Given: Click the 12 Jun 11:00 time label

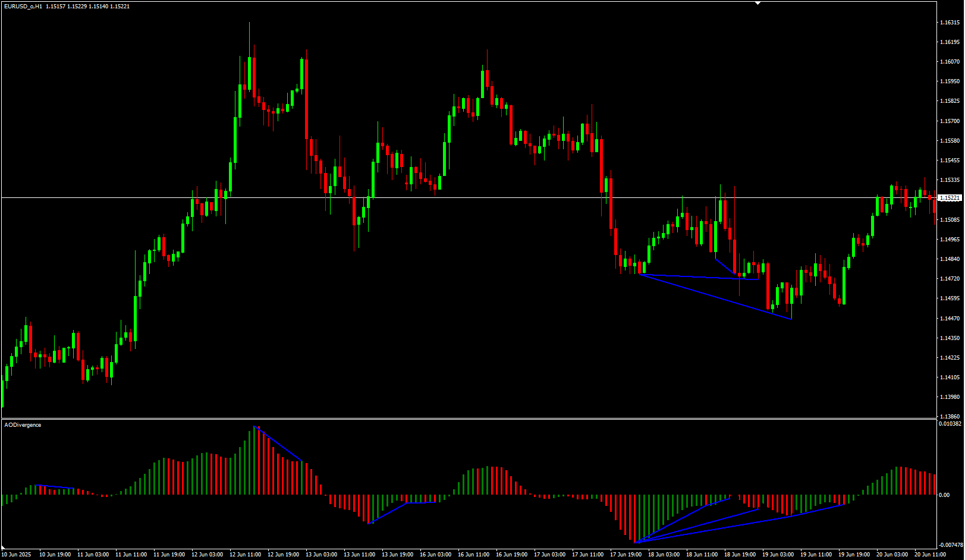Looking at the screenshot, I should 245,555.
